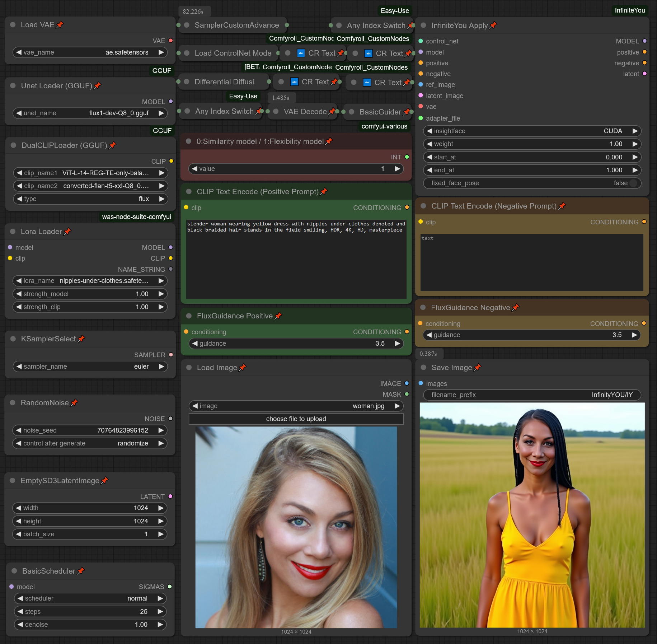657x644 pixels.
Task: Click the positive prompt text area
Action: [296, 259]
